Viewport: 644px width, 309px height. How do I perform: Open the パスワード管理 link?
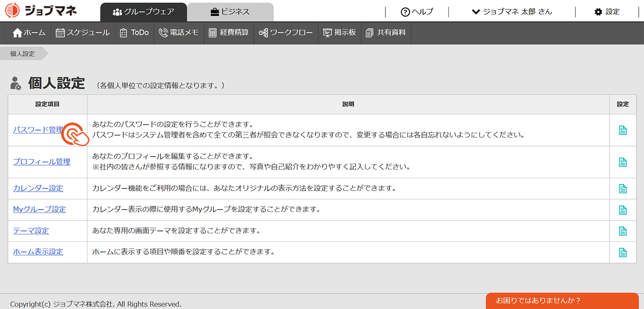coord(38,130)
